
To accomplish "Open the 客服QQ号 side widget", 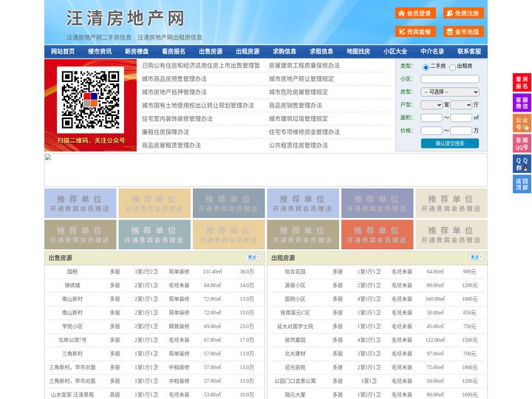I will pos(522,143).
